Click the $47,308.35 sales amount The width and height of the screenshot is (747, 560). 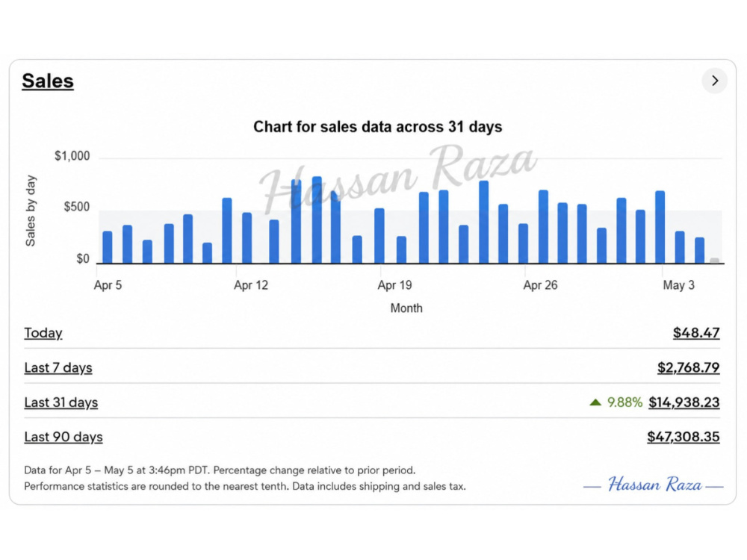(x=684, y=437)
